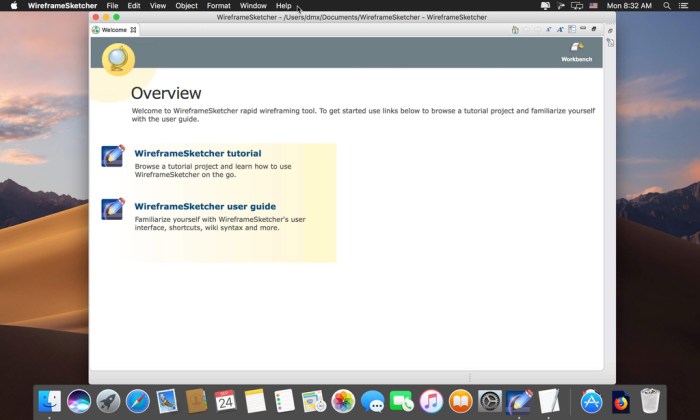Minimize the Welcome view panel

point(583,28)
